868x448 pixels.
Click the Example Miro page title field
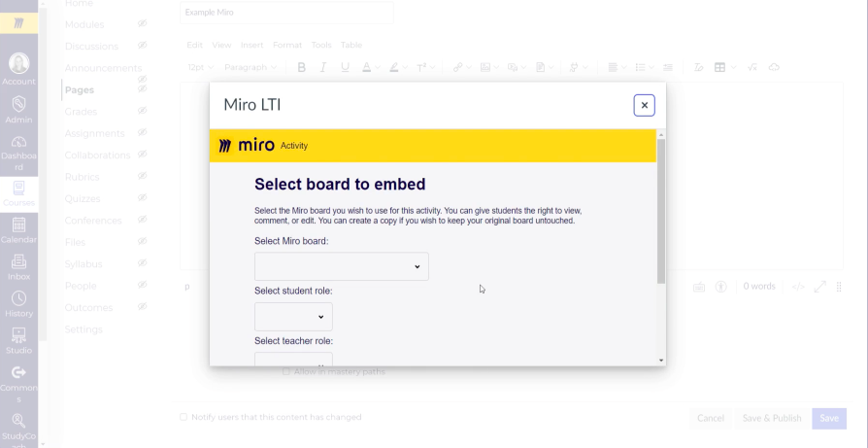tap(286, 13)
